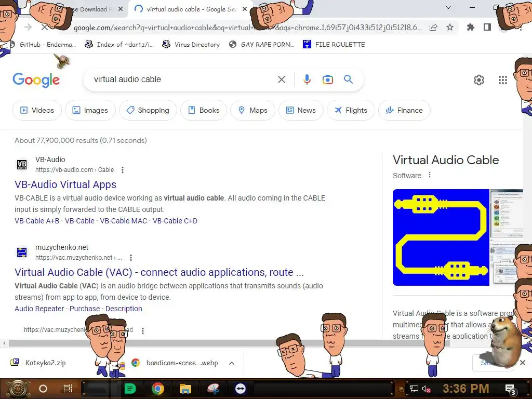Open more options beside Software label

tap(430, 175)
